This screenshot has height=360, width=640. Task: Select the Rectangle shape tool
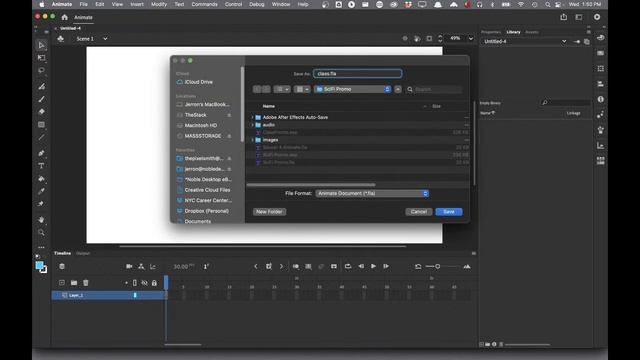click(x=41, y=124)
